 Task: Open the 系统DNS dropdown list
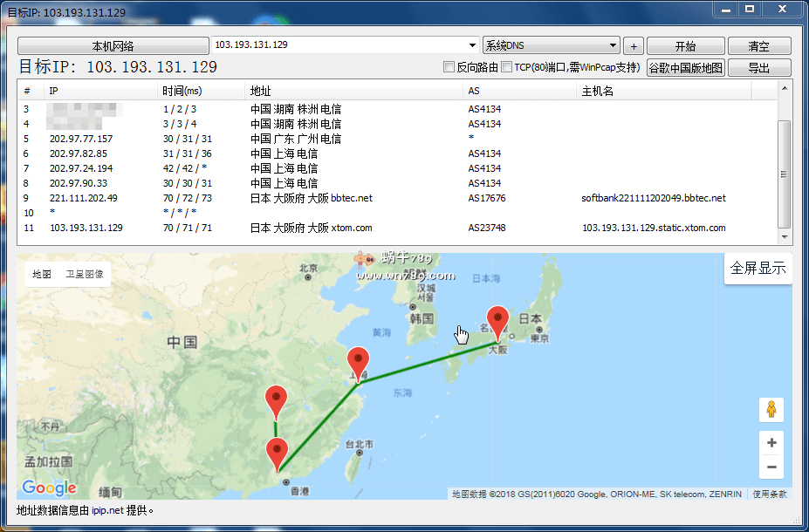point(613,45)
